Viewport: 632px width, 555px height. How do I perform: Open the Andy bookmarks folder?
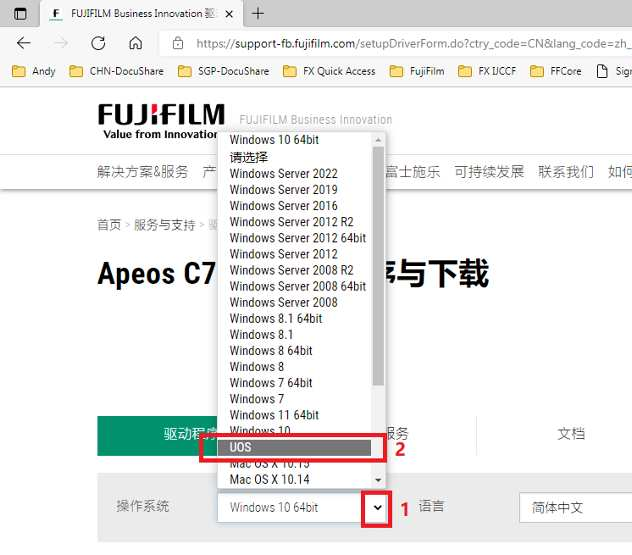pos(33,71)
